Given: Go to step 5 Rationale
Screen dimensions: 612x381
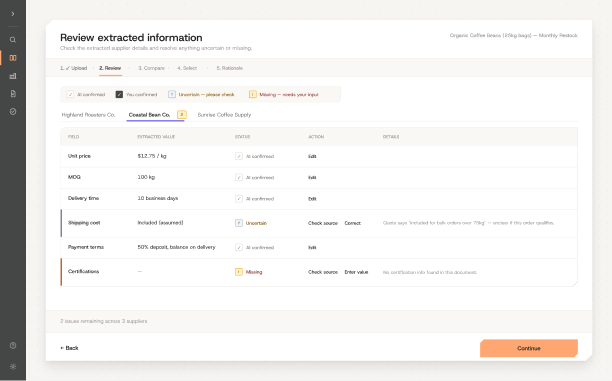Looking at the screenshot, I should (x=230, y=68).
